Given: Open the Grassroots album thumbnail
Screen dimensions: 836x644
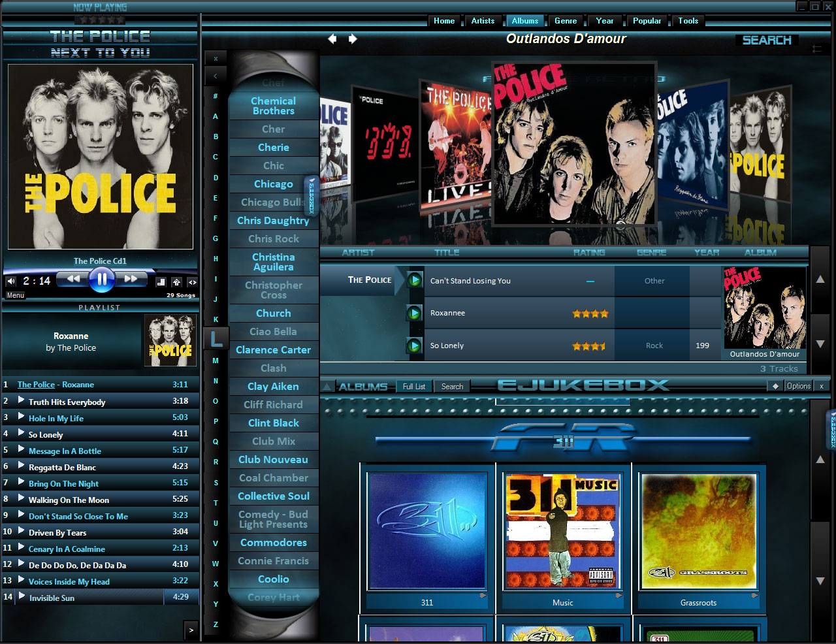Looking at the screenshot, I should [x=698, y=532].
